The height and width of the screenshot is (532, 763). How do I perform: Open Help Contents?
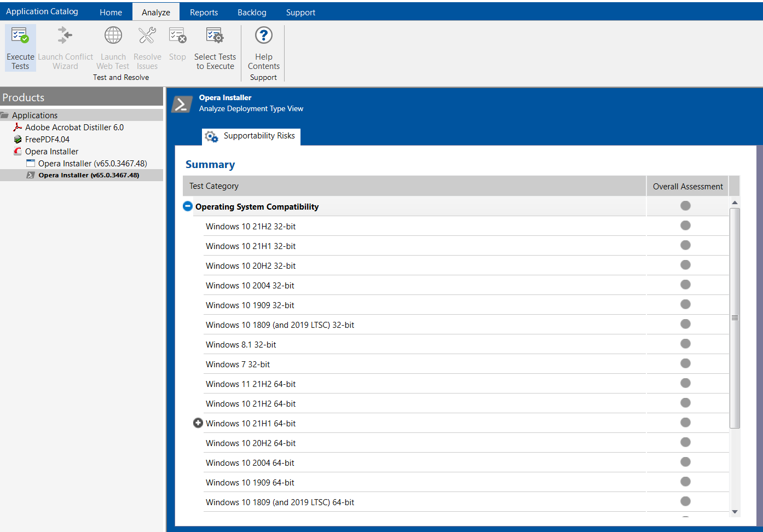pos(263,37)
